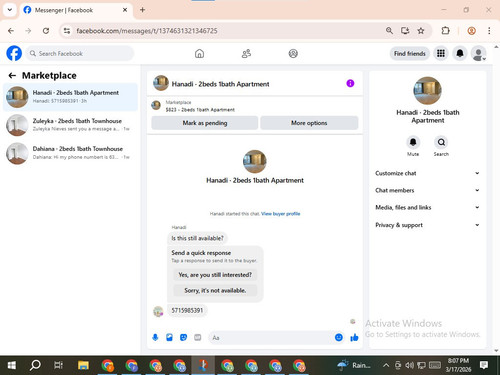Select Dahiana 2beds 1bath Townhouse conversation

70,153
